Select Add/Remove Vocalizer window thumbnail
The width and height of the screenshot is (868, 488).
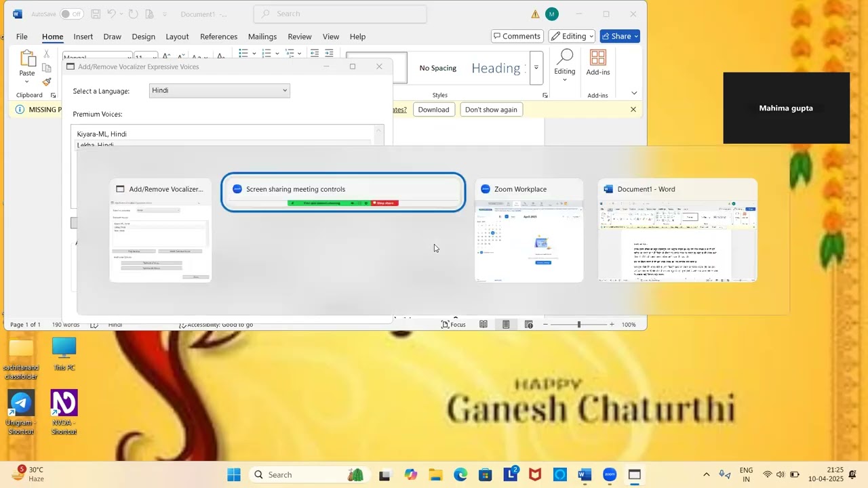click(161, 230)
